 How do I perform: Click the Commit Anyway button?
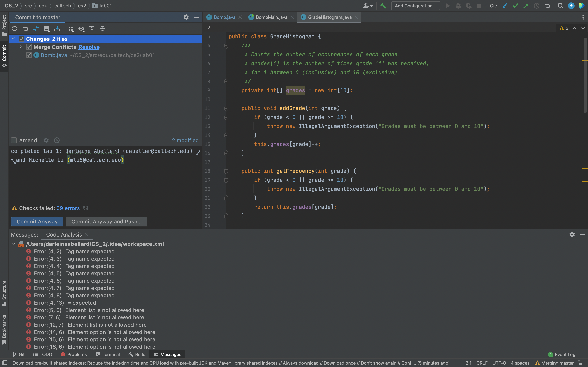coord(37,221)
